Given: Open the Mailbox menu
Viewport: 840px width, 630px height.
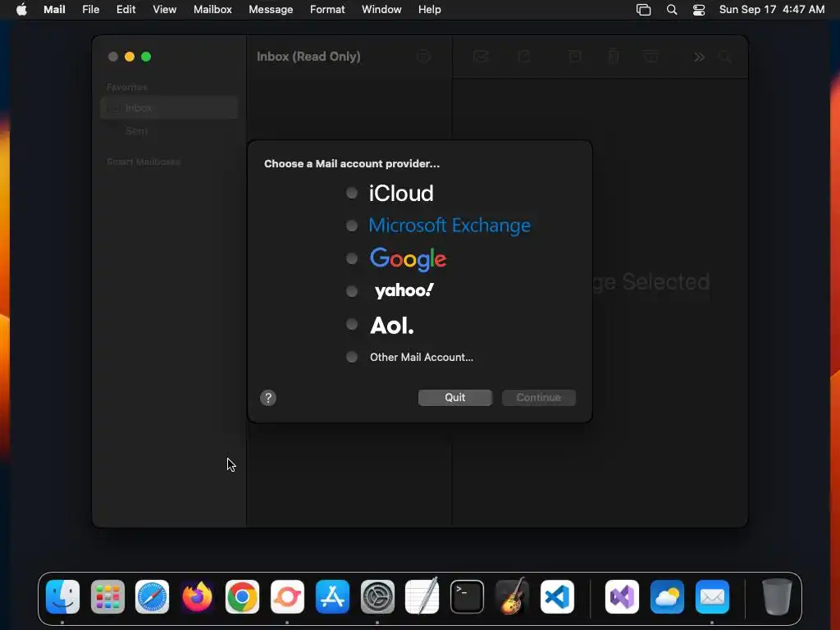Looking at the screenshot, I should 212,9.
